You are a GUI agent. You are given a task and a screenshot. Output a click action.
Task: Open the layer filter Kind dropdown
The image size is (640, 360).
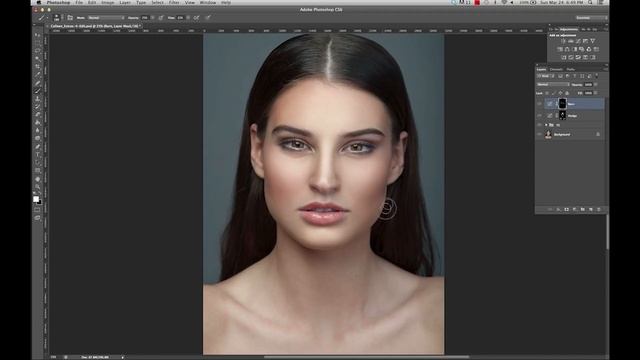tap(546, 76)
